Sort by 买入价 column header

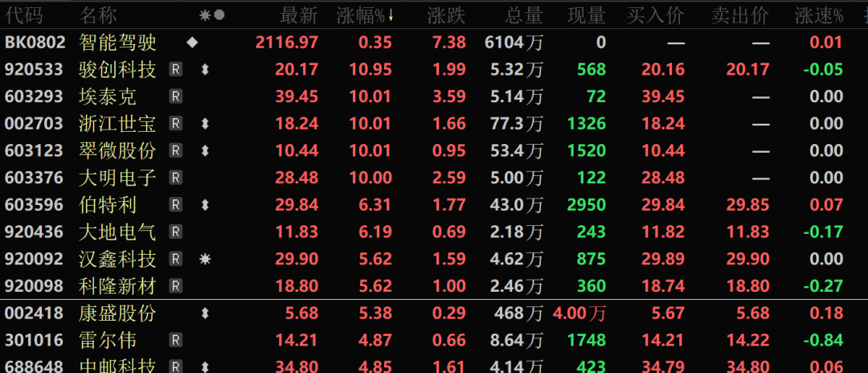click(x=656, y=16)
